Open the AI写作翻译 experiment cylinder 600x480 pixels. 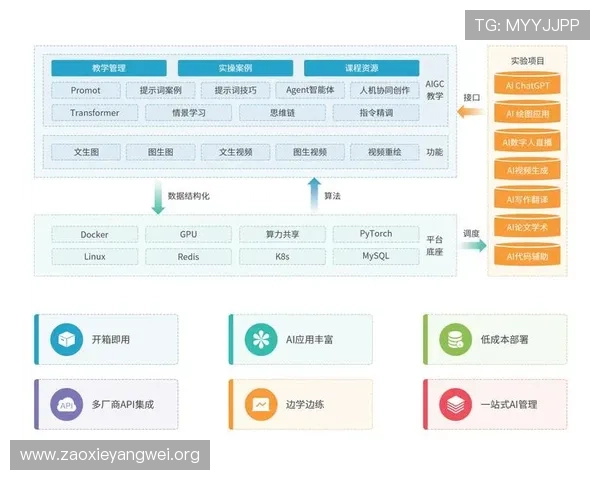[527, 198]
